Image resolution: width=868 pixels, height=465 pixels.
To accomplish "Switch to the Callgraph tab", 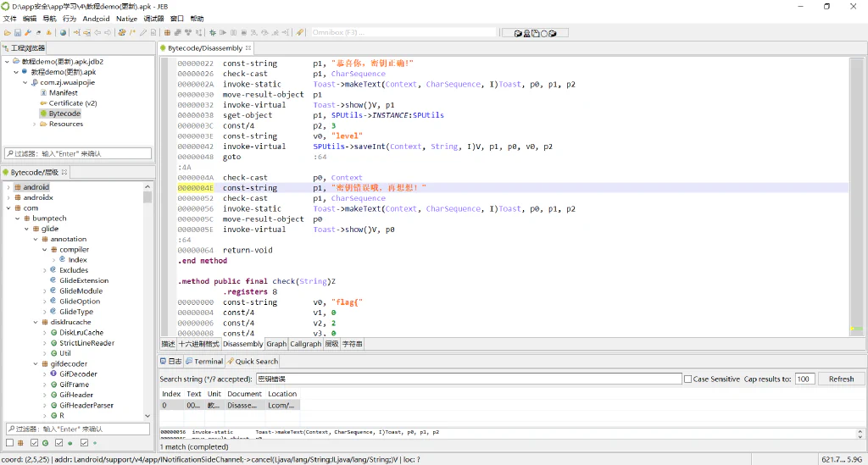I will click(305, 344).
